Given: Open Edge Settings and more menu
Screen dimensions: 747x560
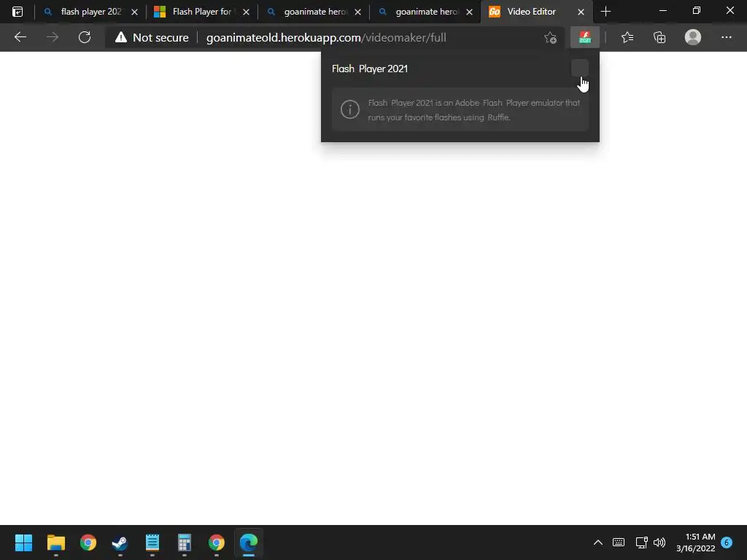Looking at the screenshot, I should coord(726,37).
